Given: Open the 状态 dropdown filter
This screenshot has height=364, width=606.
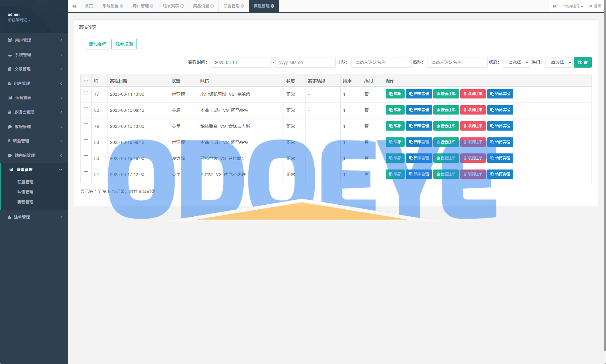Looking at the screenshot, I should [516, 62].
